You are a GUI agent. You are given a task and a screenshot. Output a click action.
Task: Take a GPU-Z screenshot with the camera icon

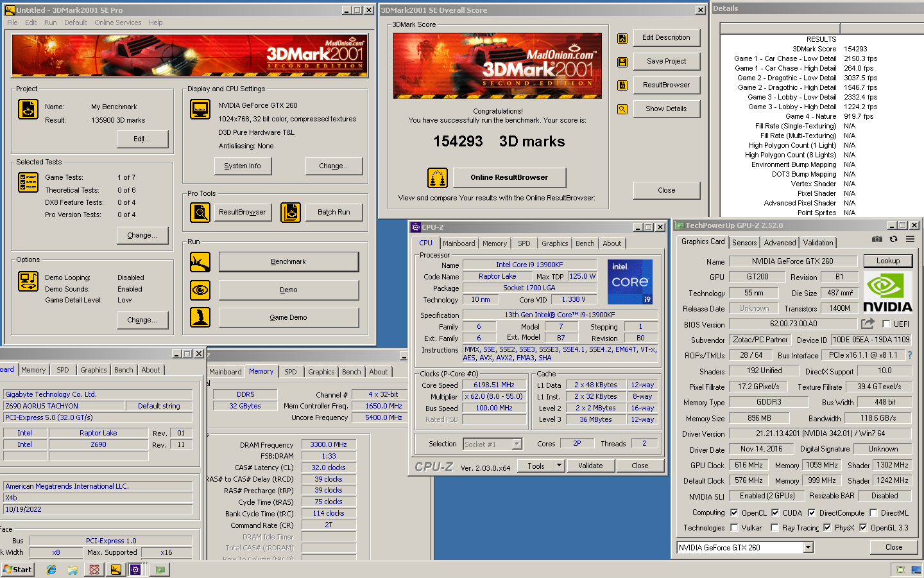coord(877,239)
